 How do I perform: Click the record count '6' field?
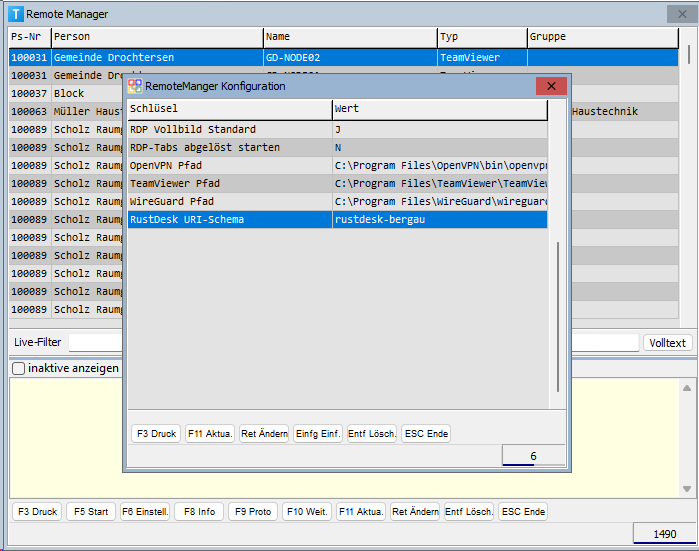click(x=533, y=456)
